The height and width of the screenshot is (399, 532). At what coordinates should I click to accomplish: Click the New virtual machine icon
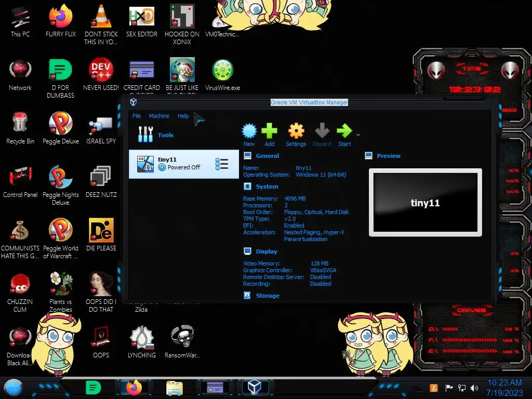tap(249, 135)
